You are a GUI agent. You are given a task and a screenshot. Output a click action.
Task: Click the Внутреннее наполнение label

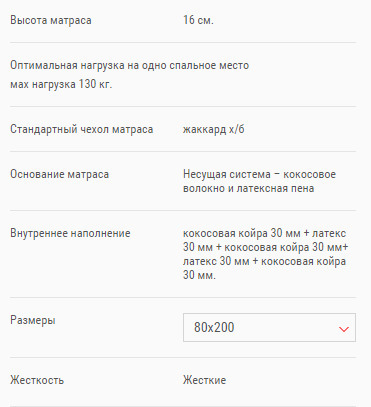(70, 233)
